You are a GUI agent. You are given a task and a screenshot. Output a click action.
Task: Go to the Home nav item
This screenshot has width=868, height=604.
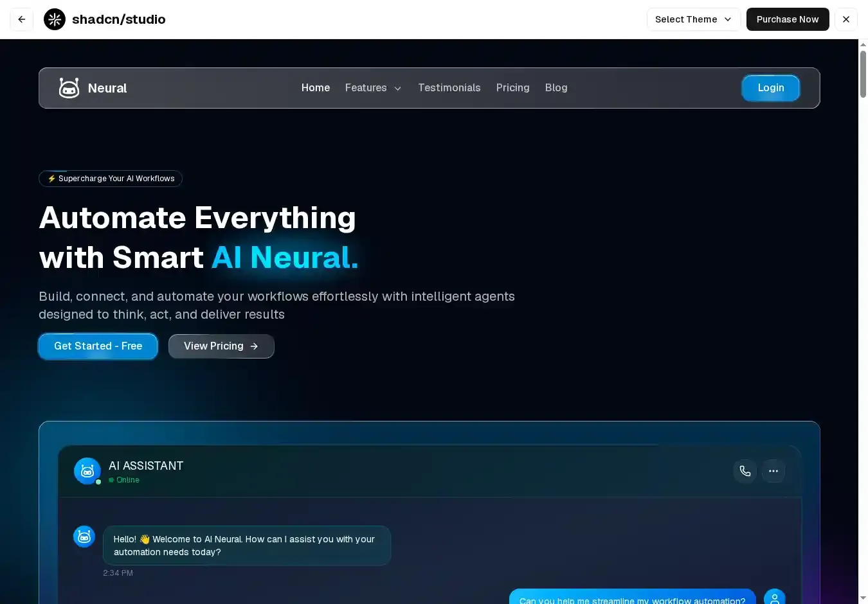[x=316, y=88]
